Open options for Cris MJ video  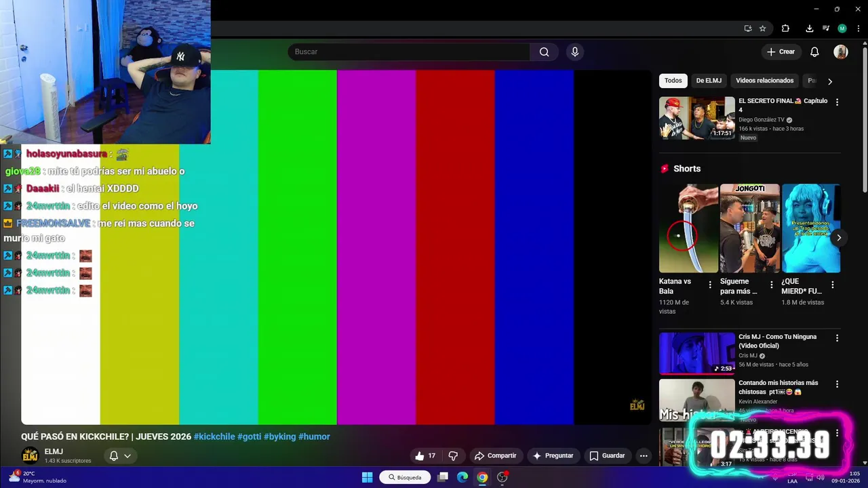point(837,338)
